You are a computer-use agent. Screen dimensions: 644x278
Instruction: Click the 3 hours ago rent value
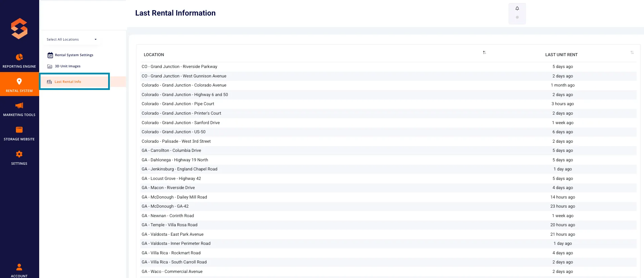click(563, 104)
